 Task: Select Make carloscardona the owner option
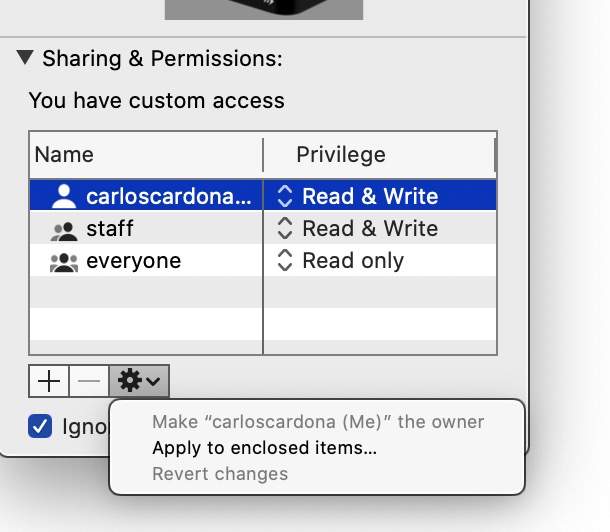tap(317, 422)
